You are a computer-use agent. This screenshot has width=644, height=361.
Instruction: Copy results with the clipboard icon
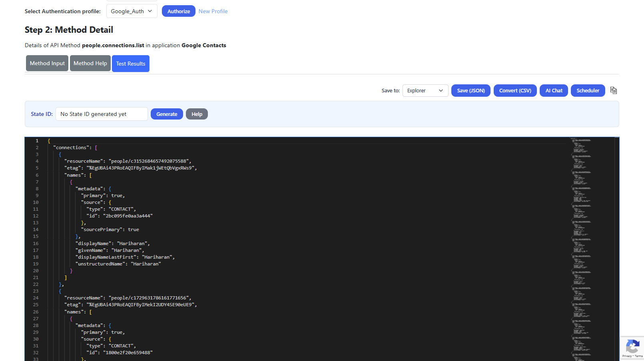click(x=614, y=91)
